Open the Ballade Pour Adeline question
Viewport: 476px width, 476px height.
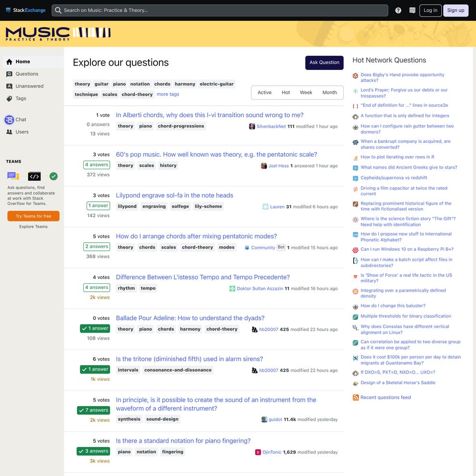click(190, 318)
